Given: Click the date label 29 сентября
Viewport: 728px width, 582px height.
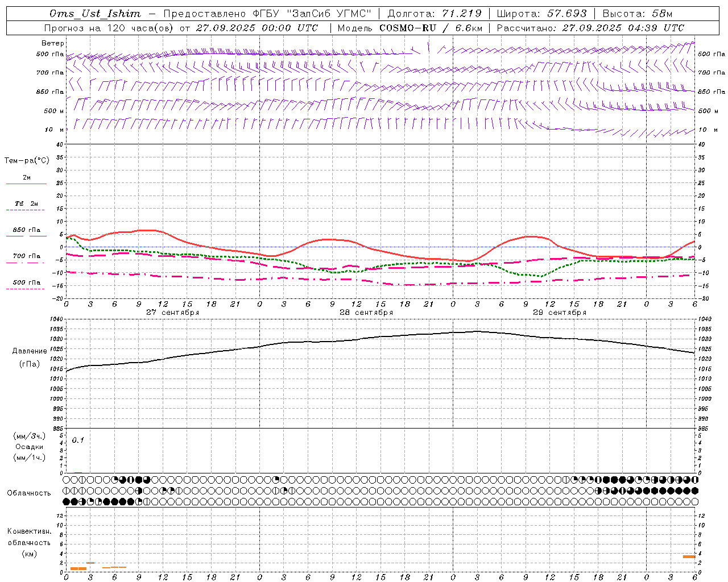Looking at the screenshot, I should 559,312.
